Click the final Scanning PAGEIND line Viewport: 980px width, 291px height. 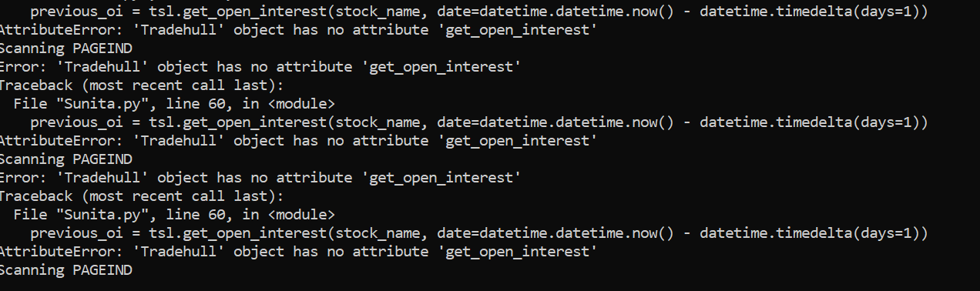point(65,270)
